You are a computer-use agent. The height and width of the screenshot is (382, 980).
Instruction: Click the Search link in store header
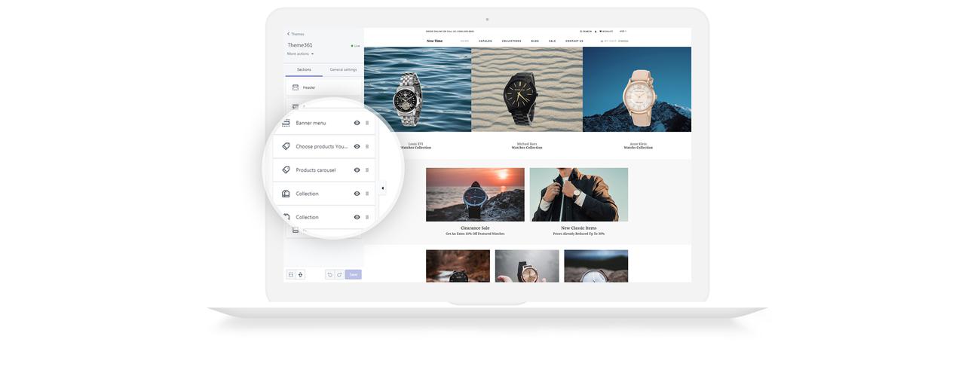pyautogui.click(x=586, y=31)
